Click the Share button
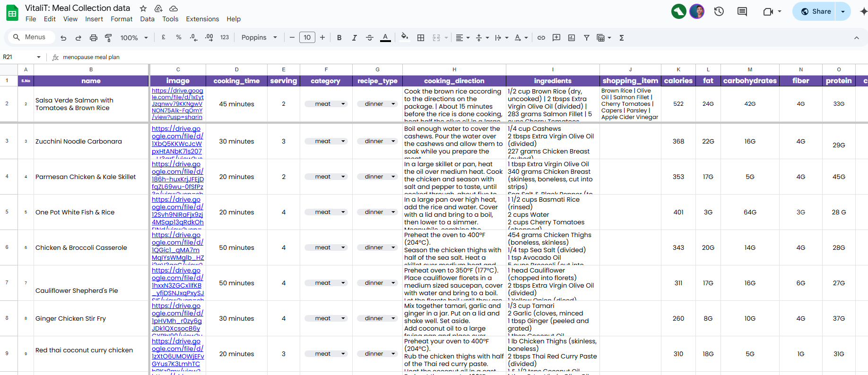 click(x=816, y=11)
